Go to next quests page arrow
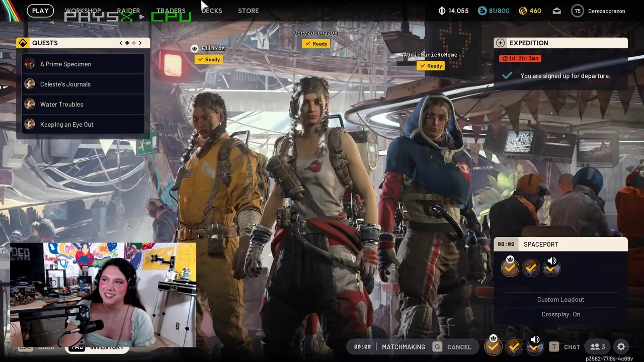This screenshot has height=362, width=644. [140, 43]
